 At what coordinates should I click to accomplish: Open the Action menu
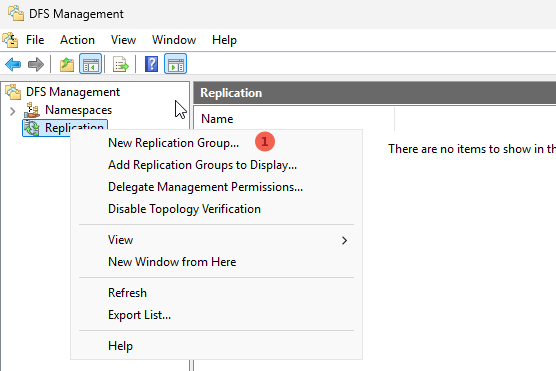tap(77, 40)
